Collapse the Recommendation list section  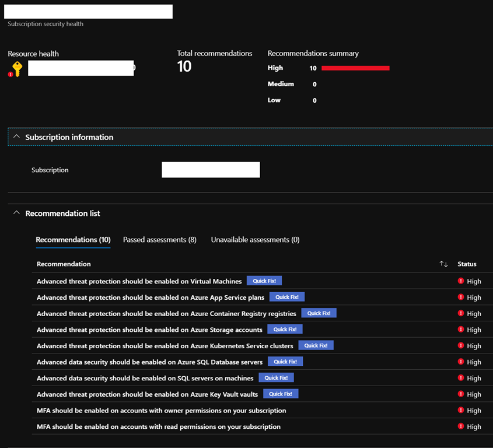click(16, 213)
